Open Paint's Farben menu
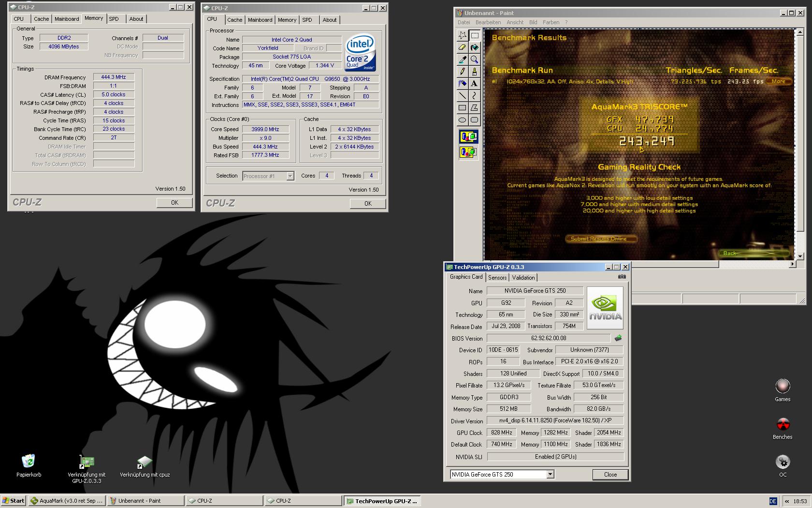Screen dimensions: 812x508 point(551,22)
